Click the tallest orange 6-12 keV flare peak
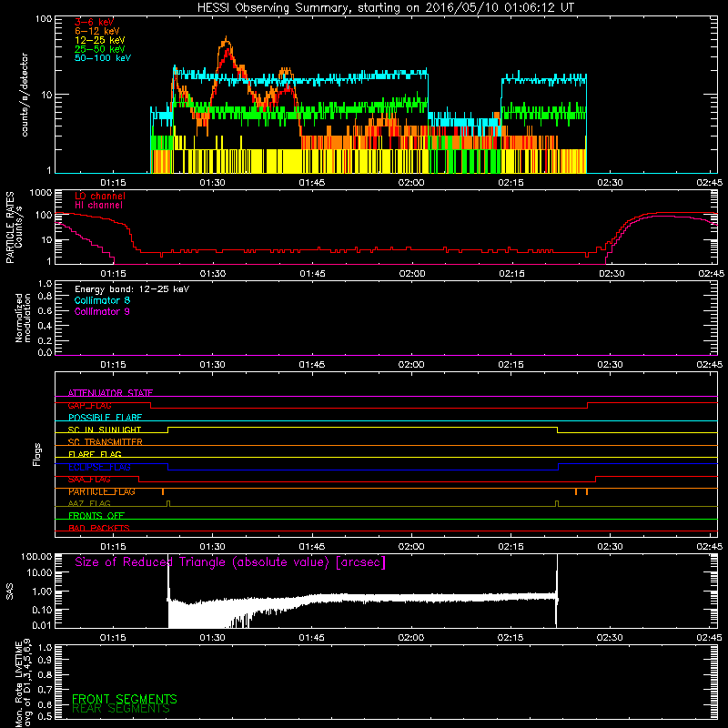 coord(226,39)
